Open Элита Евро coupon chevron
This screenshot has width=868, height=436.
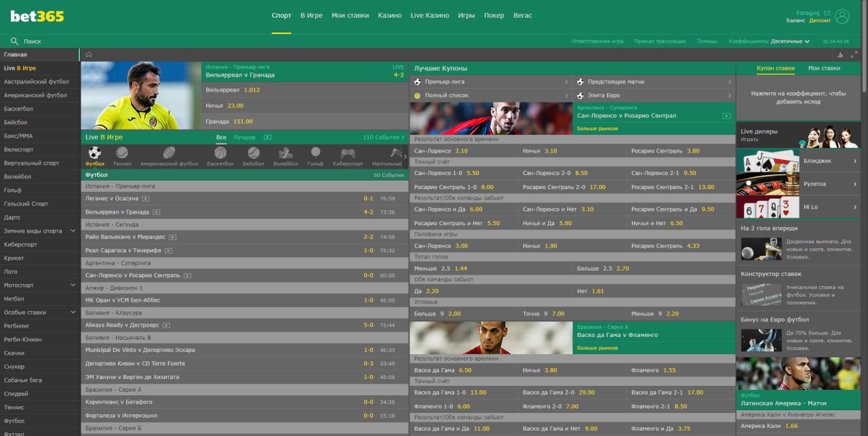coord(730,96)
